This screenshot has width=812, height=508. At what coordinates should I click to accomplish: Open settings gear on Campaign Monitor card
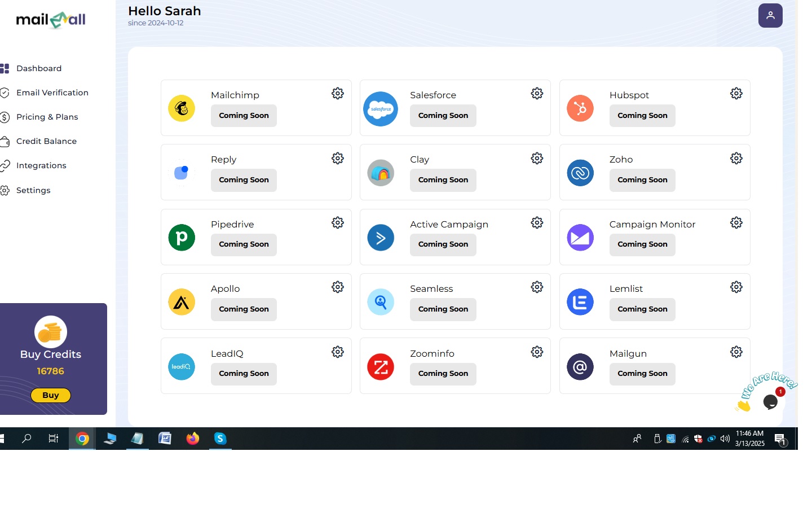coord(736,223)
